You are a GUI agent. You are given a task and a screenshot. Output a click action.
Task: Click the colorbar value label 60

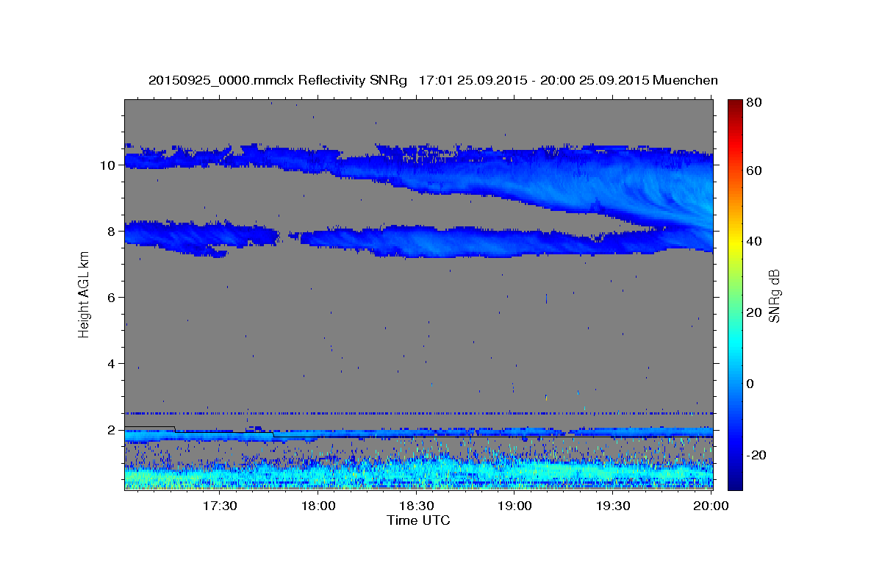(x=753, y=171)
